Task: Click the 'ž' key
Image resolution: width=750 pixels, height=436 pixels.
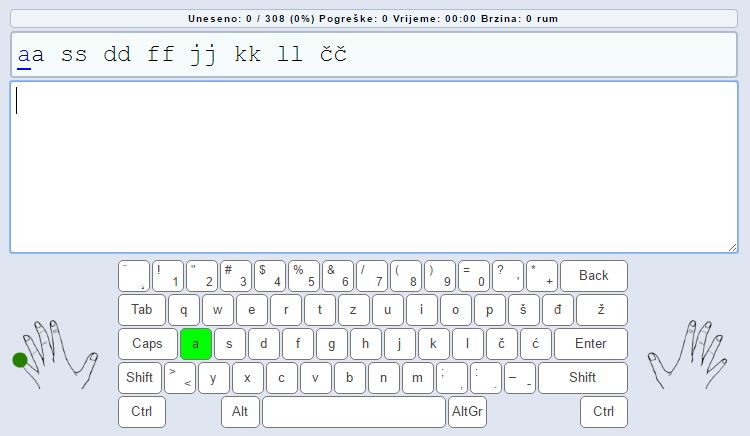Action: (601, 310)
